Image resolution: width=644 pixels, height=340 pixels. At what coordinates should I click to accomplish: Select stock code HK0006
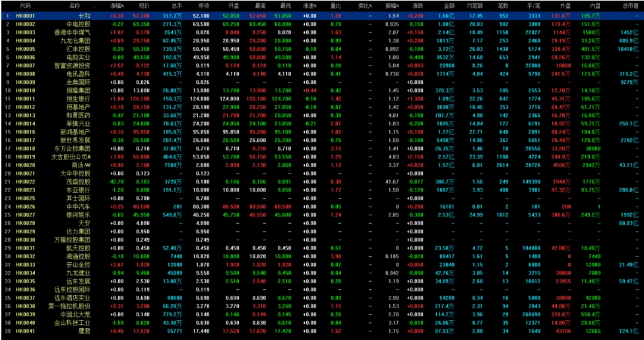tap(26, 57)
